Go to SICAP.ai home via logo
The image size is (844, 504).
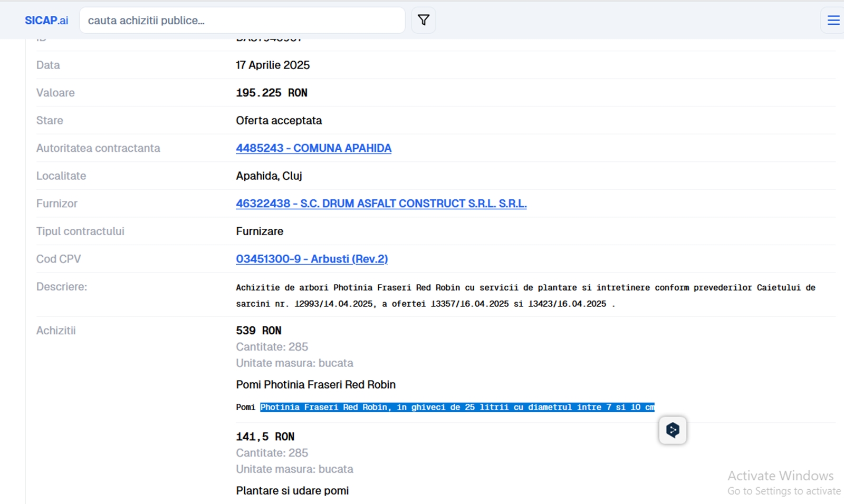tap(46, 21)
